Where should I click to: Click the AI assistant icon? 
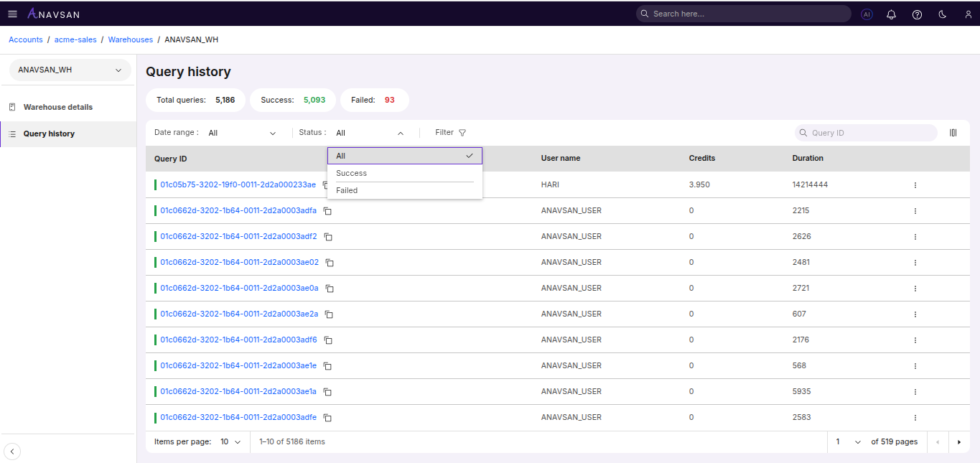[x=867, y=14]
